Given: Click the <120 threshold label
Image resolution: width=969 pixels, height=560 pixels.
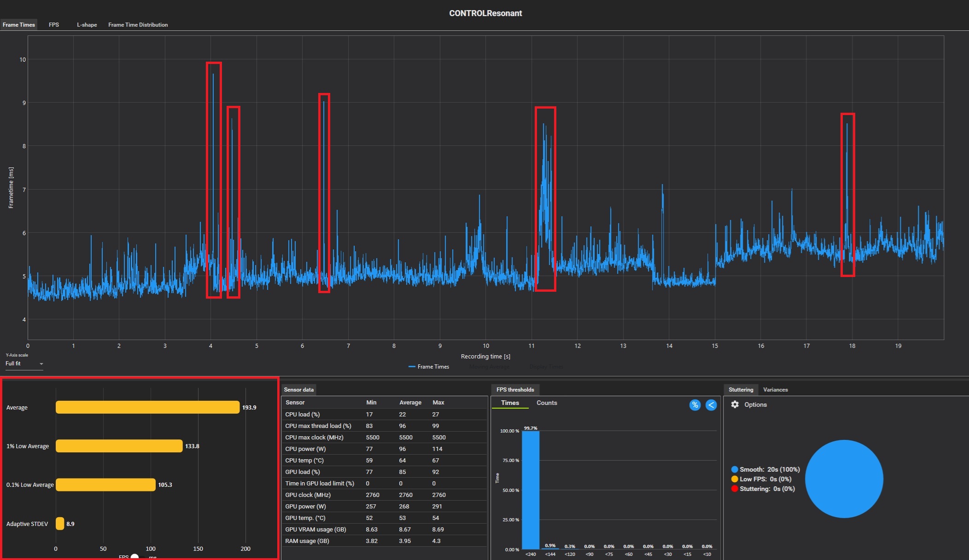Looking at the screenshot, I should pos(570,554).
